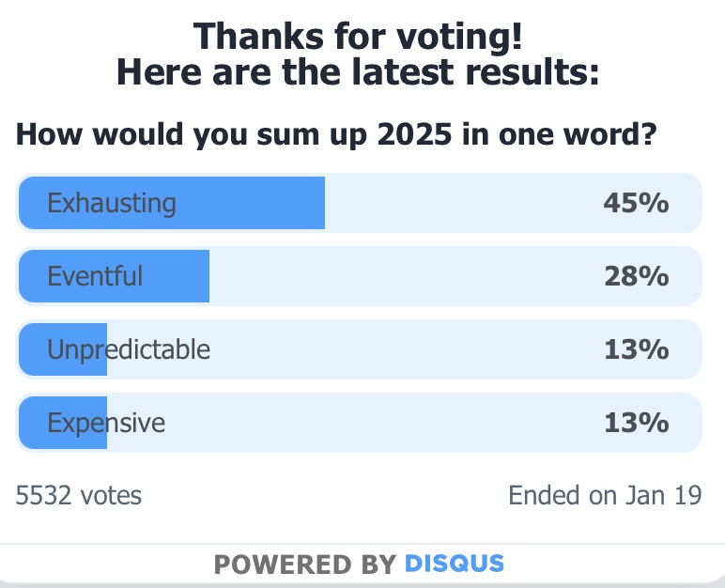This screenshot has width=725, height=588.
Task: Click the 5532 votes count
Action: tap(79, 495)
